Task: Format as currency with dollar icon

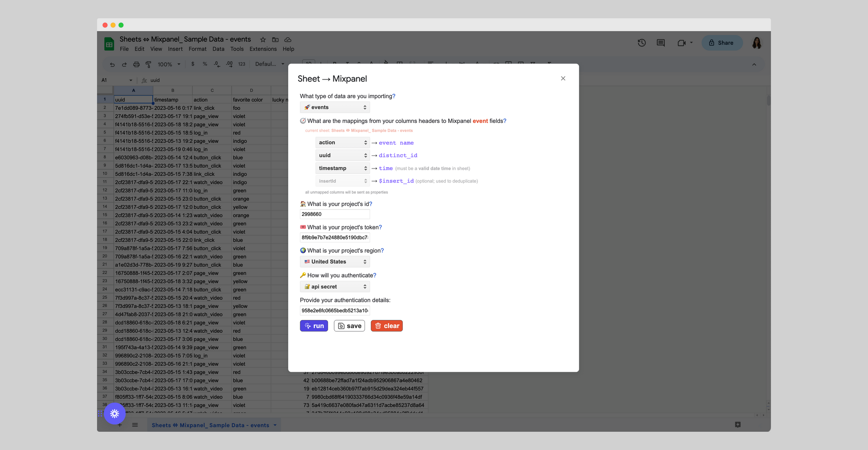Action: pyautogui.click(x=193, y=64)
